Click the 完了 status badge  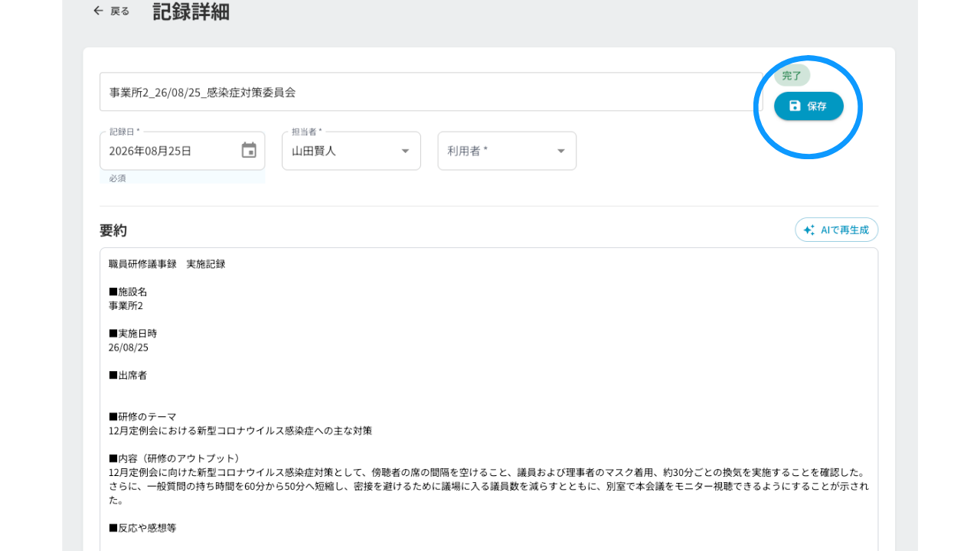(792, 76)
